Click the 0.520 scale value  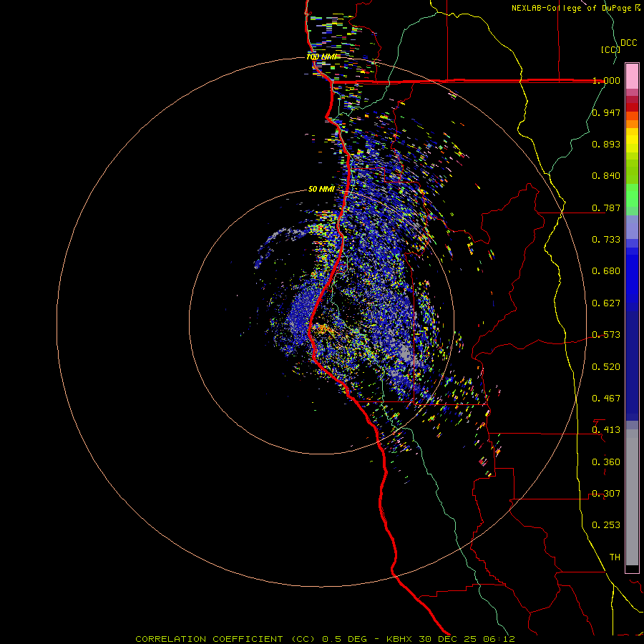[606, 367]
